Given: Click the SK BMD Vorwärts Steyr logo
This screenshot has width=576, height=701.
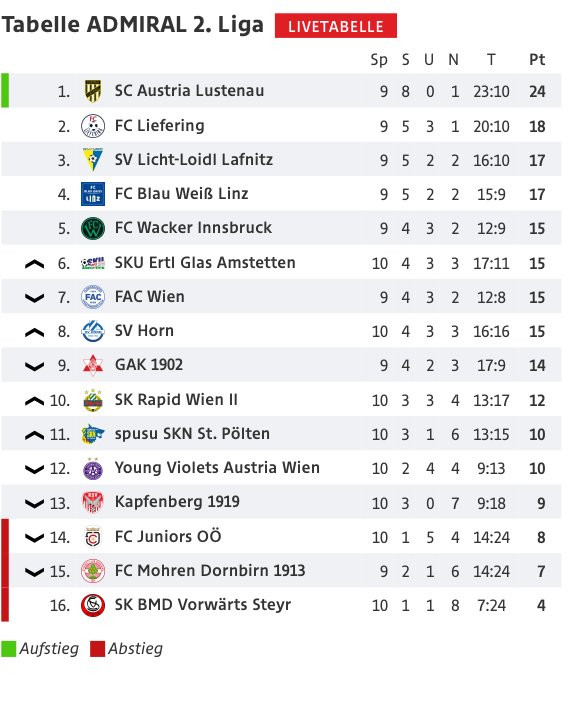Looking at the screenshot, I should tap(93, 605).
